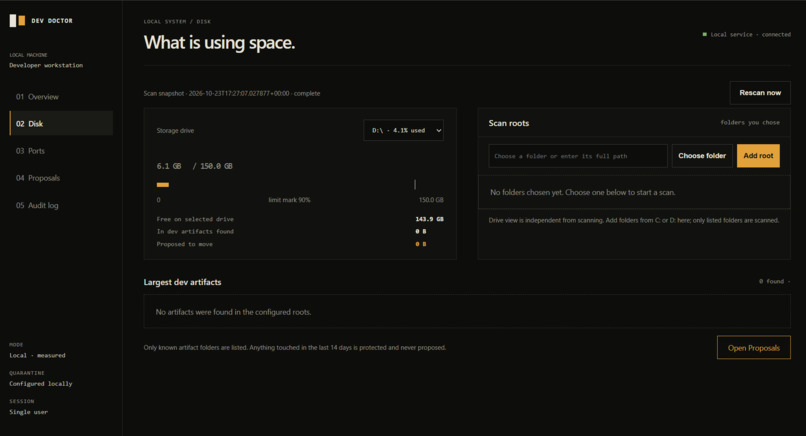View the 05 Audit log

click(61, 205)
